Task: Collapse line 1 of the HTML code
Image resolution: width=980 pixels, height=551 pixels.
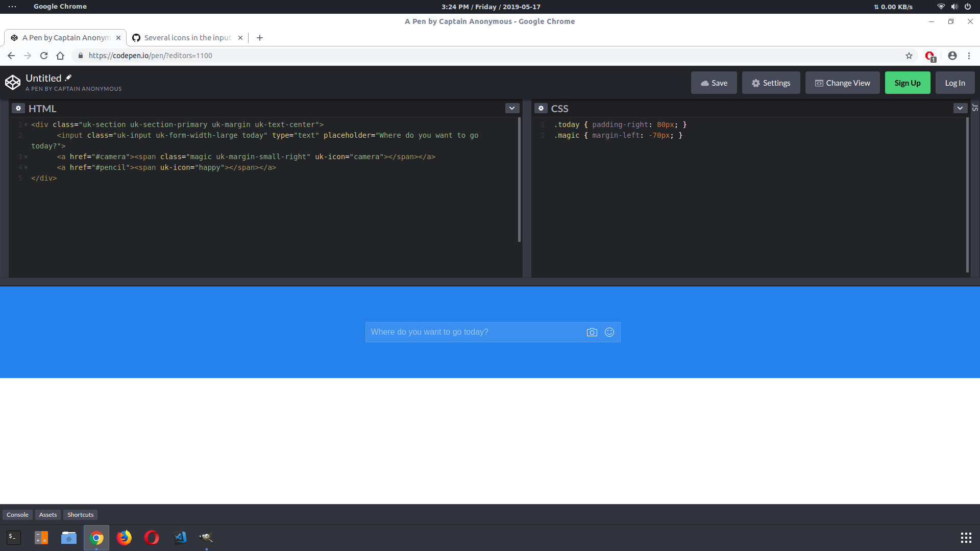Action: [x=25, y=124]
